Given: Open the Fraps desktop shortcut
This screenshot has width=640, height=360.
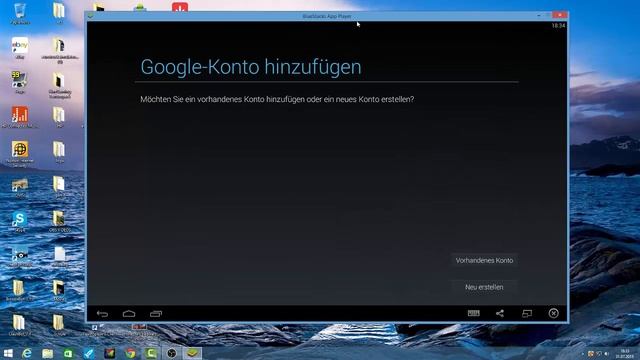Looking at the screenshot, I should [20, 82].
